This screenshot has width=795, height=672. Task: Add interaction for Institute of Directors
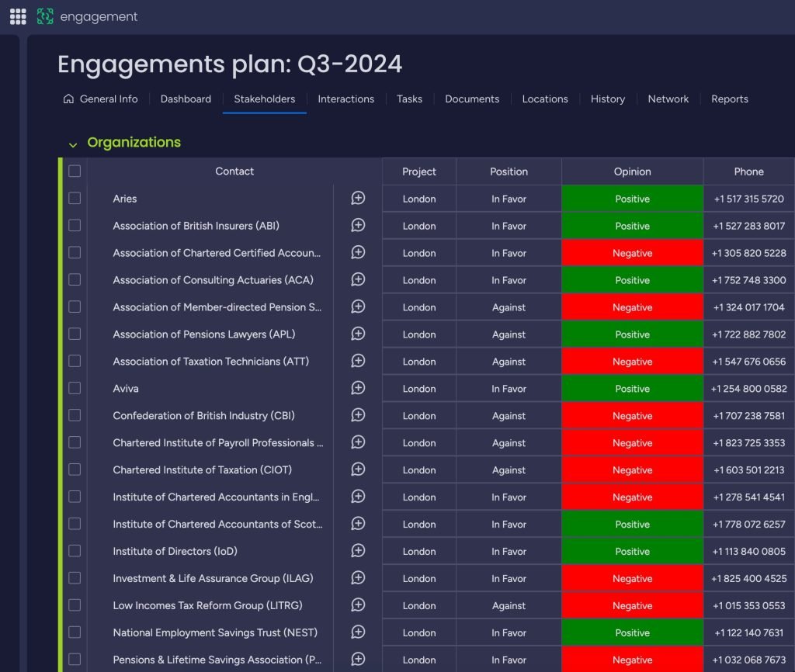(x=358, y=551)
